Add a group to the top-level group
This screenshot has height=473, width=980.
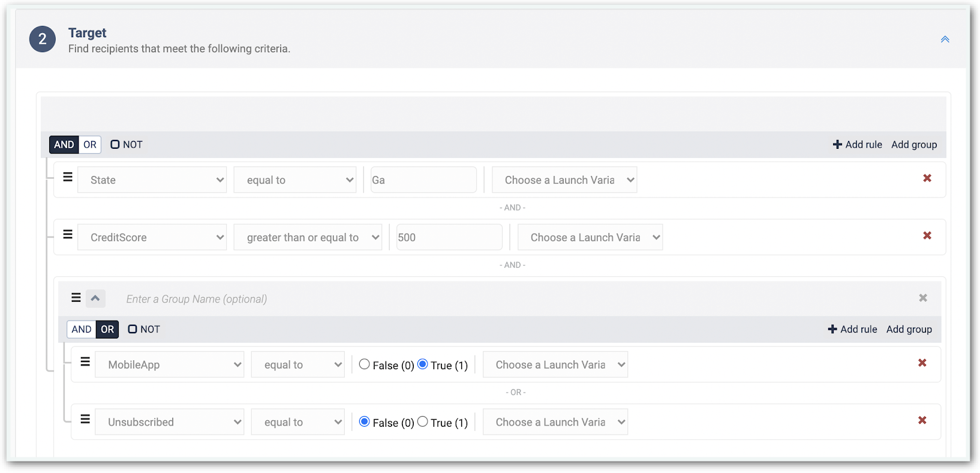[914, 145]
